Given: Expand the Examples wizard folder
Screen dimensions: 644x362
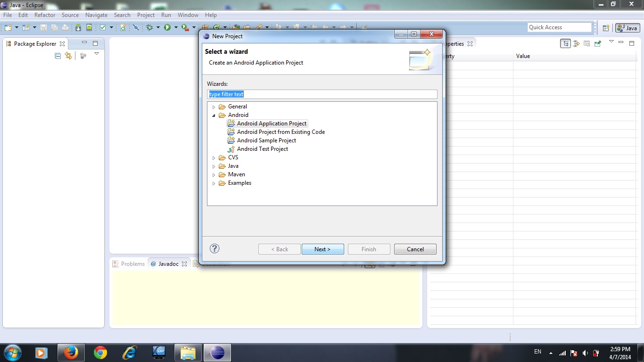Looking at the screenshot, I should (214, 183).
